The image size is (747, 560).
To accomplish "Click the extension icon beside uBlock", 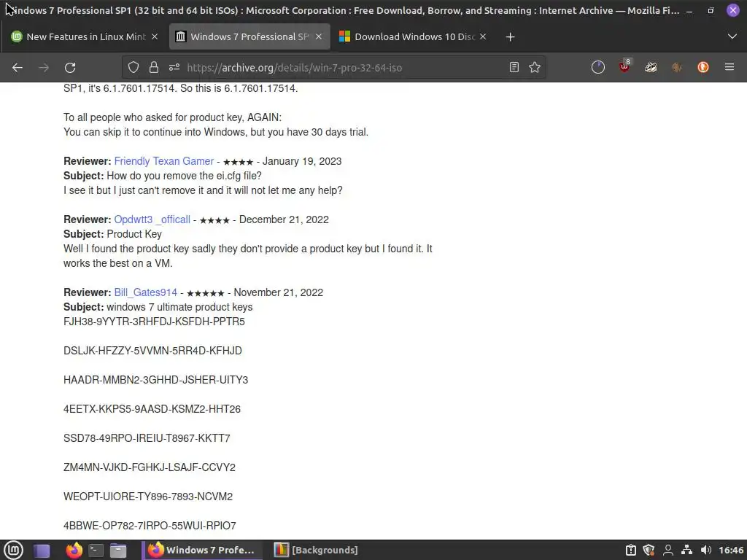I will 651,68.
